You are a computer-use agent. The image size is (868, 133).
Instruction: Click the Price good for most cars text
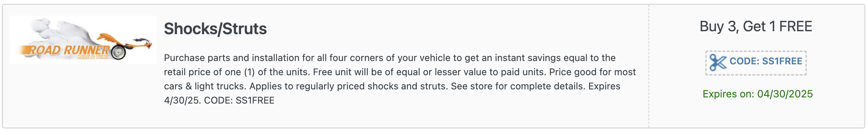[400, 79]
